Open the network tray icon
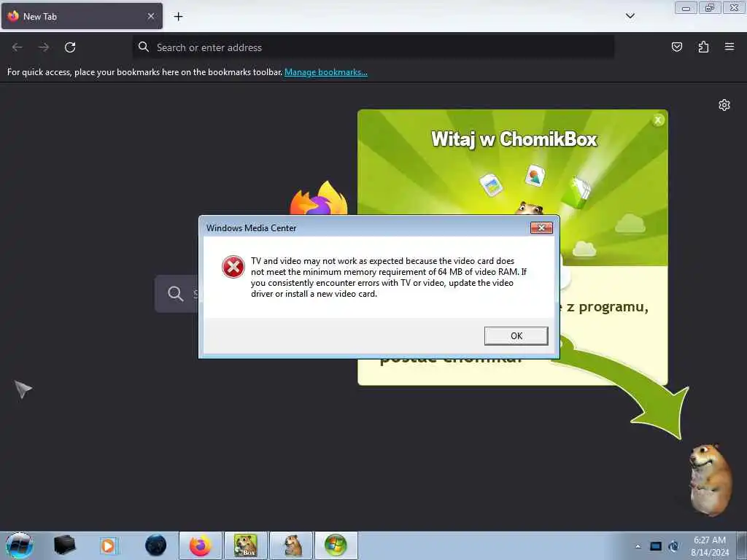 click(x=673, y=546)
